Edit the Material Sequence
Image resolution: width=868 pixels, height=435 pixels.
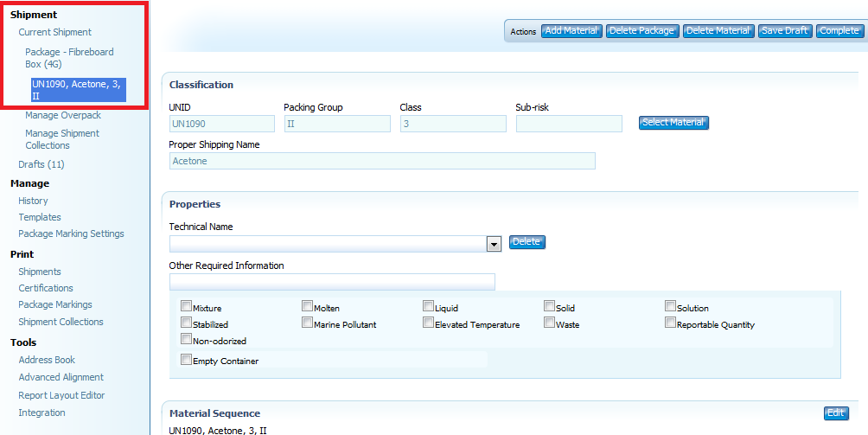point(836,413)
